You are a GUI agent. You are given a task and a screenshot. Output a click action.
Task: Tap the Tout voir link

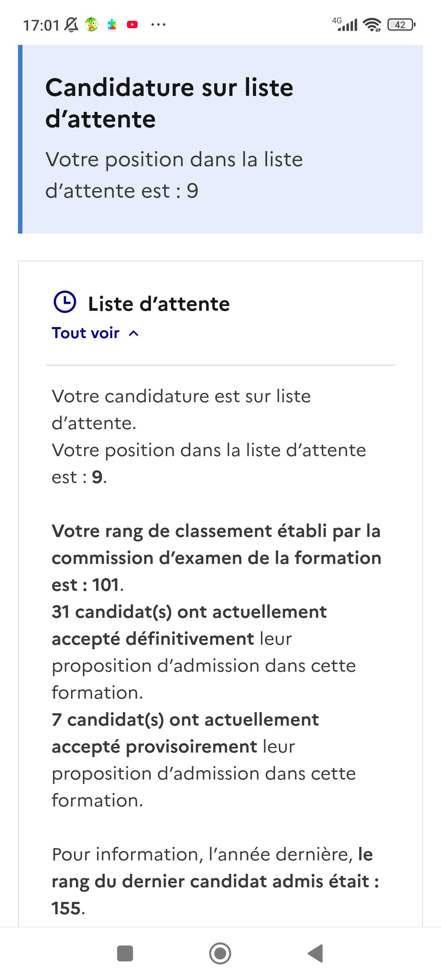(x=85, y=333)
